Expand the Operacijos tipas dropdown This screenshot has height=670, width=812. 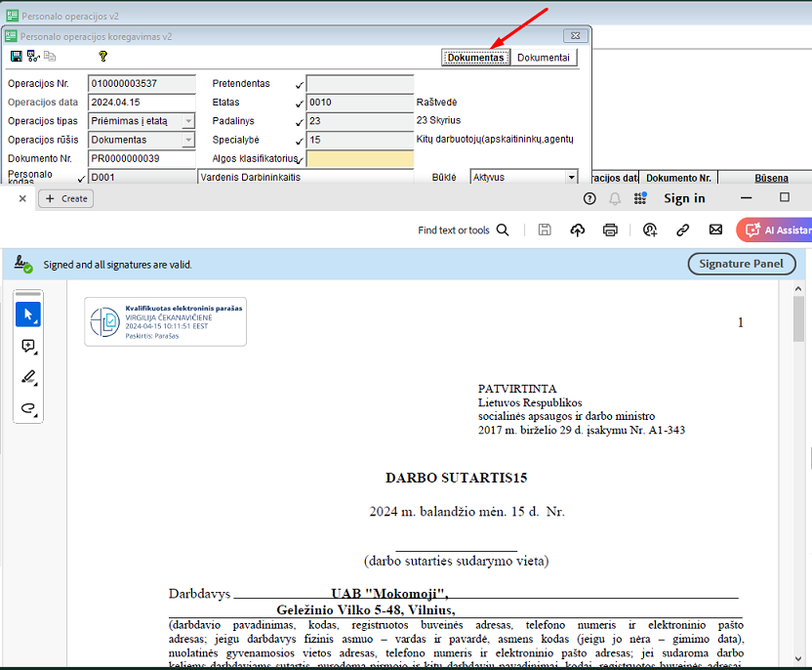188,121
